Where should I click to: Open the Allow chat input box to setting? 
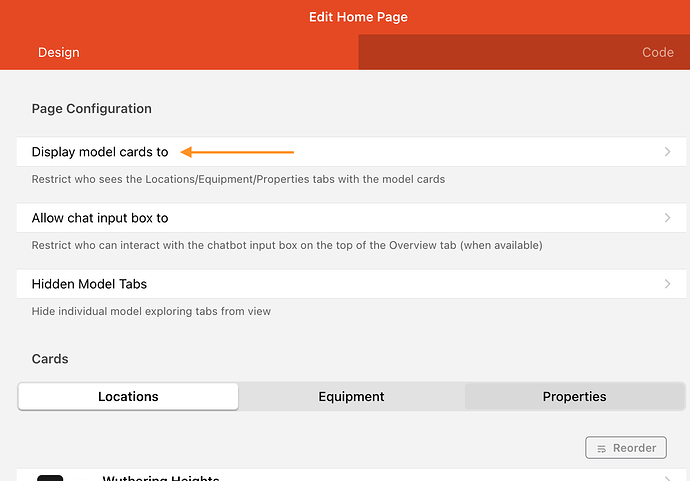click(100, 218)
